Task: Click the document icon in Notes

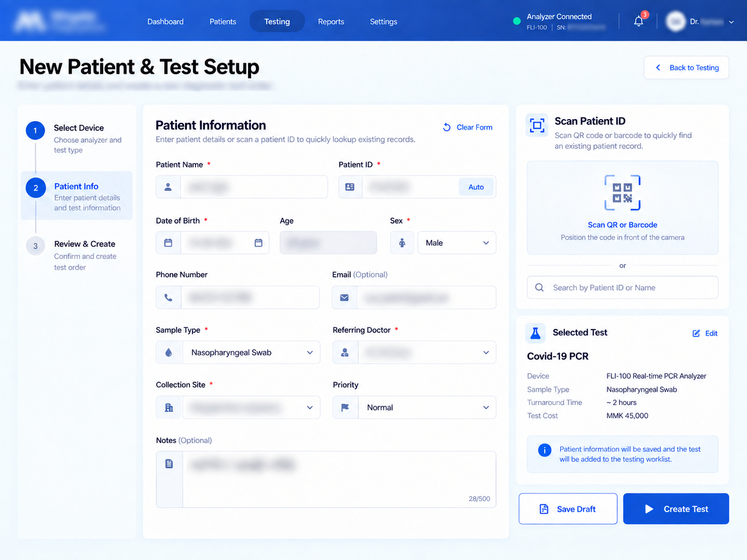Action: pos(169,464)
